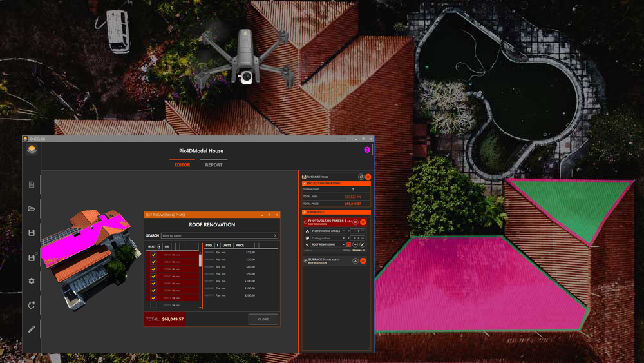
Task: Open the Cutting surface dropdown
Action: [328, 238]
